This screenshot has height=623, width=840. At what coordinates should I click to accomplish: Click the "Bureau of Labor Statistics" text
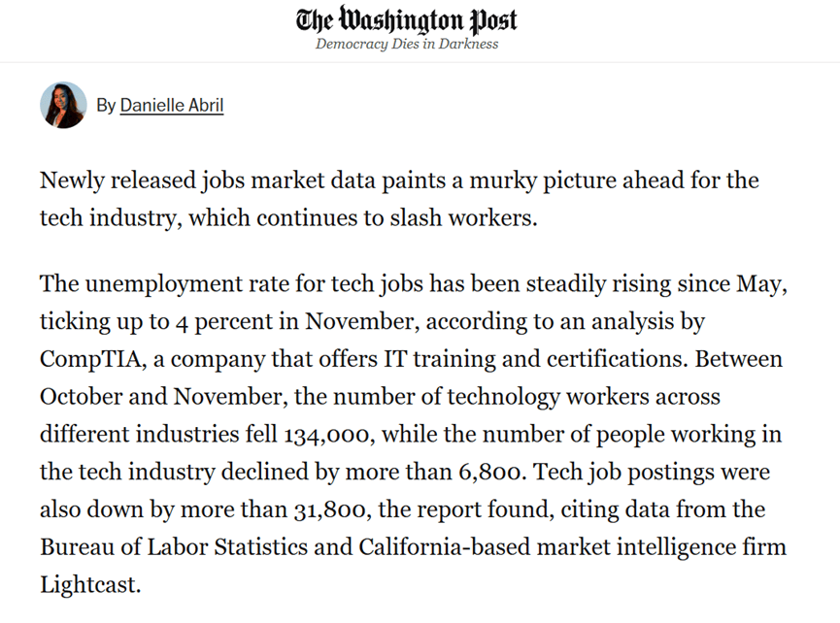(x=181, y=547)
